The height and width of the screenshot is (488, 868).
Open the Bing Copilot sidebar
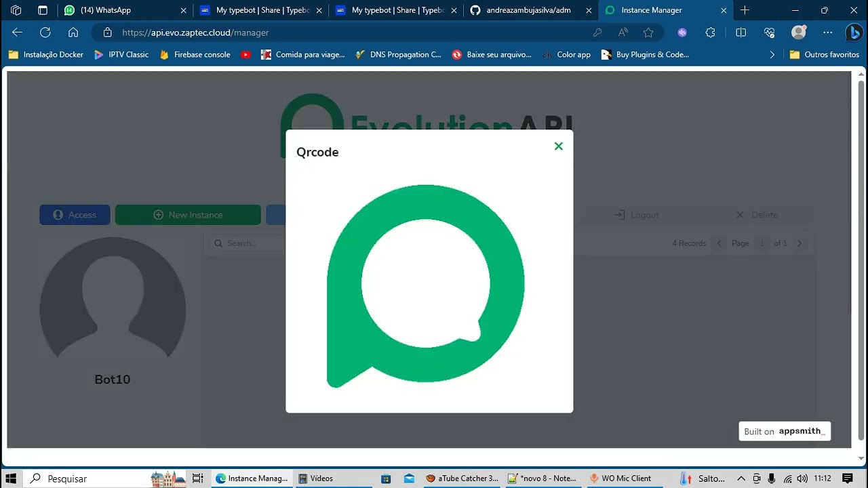click(854, 33)
